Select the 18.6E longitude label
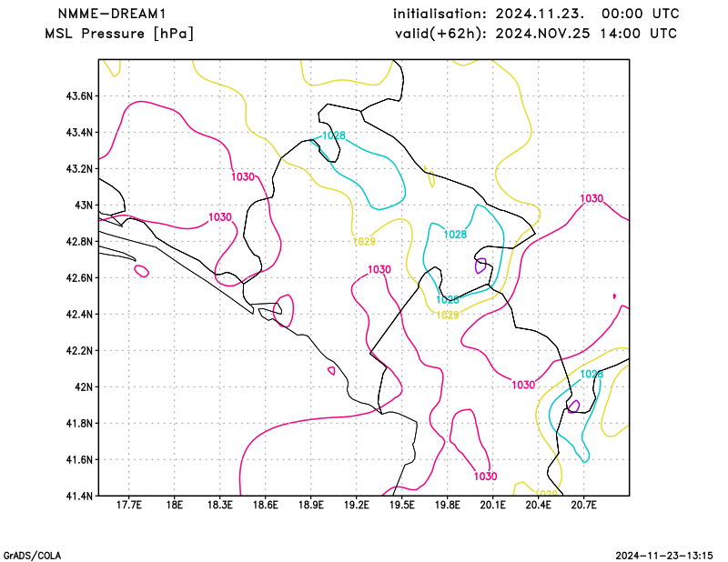Screen dimensions: 728x562 265,505
